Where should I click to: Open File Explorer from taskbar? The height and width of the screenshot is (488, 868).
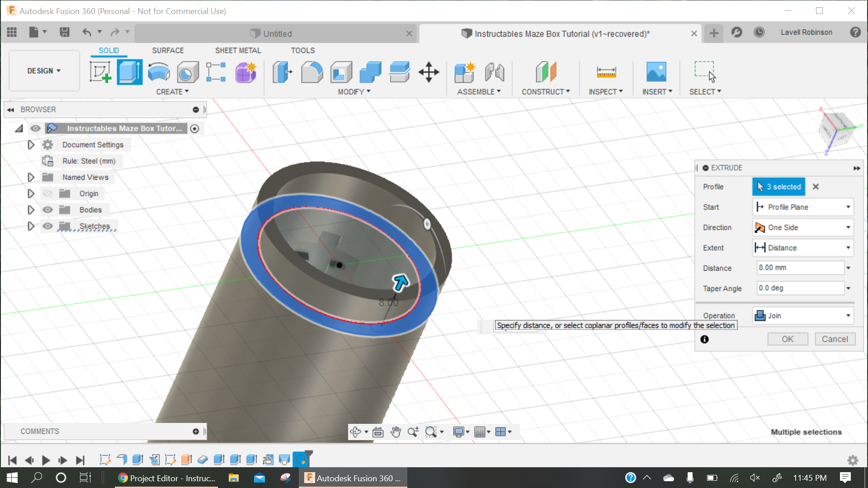pyautogui.click(x=233, y=478)
